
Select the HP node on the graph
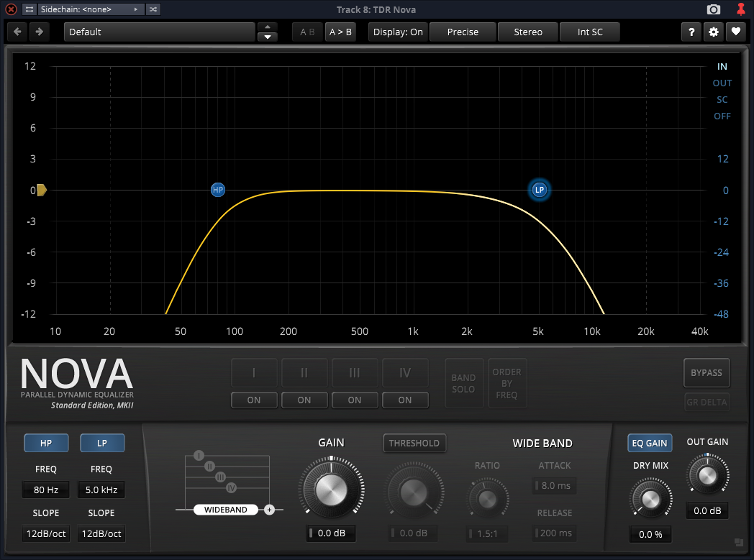click(218, 190)
